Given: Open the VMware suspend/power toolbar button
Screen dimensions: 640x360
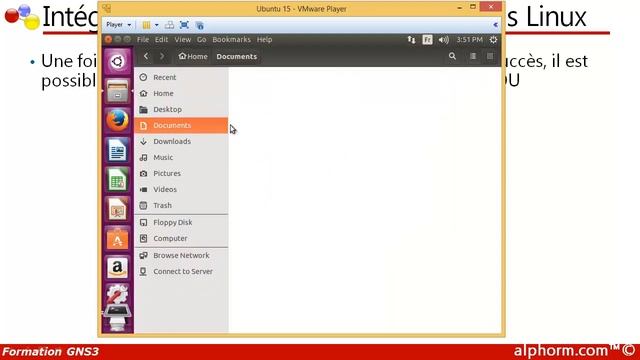Looking at the screenshot, I should coord(146,25).
